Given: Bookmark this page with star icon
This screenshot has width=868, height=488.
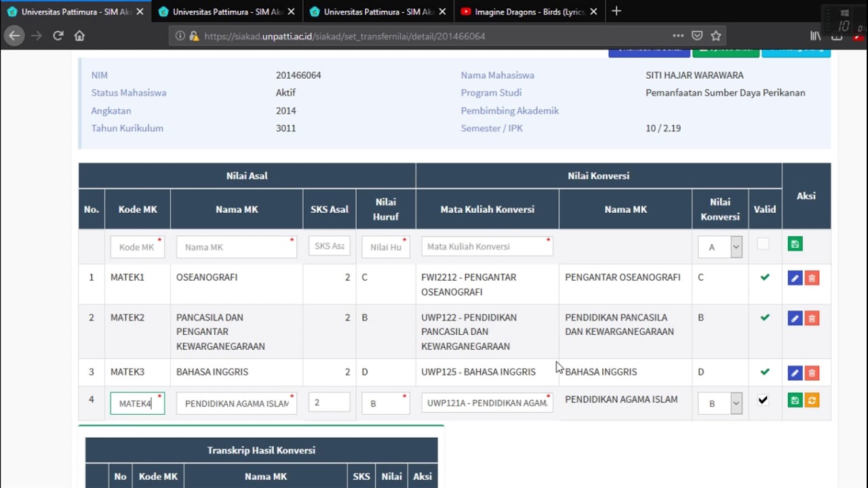Looking at the screenshot, I should (x=716, y=36).
